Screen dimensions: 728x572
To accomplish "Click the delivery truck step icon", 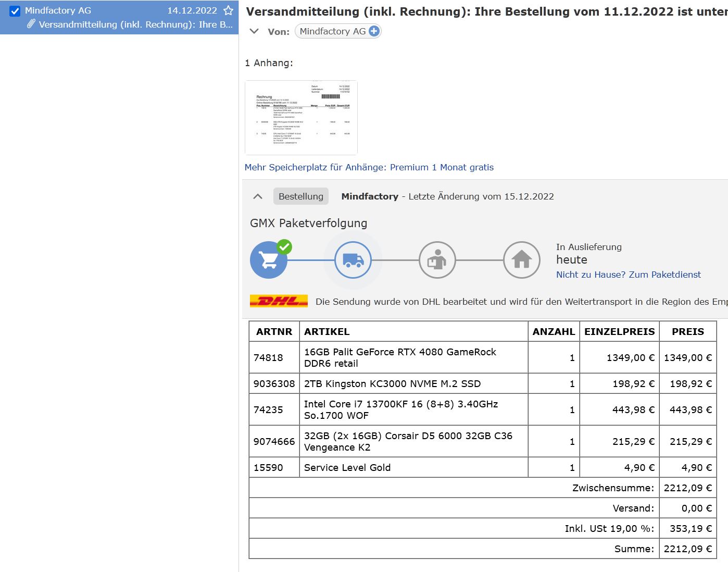I will [x=353, y=260].
